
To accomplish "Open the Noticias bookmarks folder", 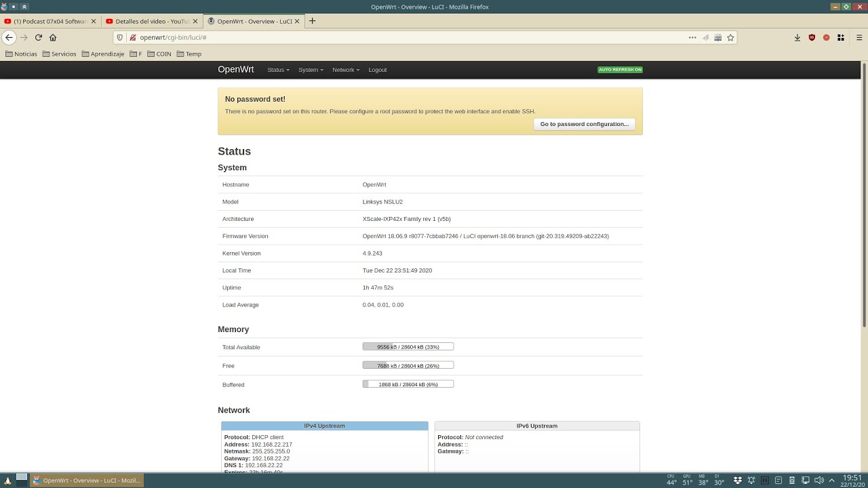I will tap(21, 54).
